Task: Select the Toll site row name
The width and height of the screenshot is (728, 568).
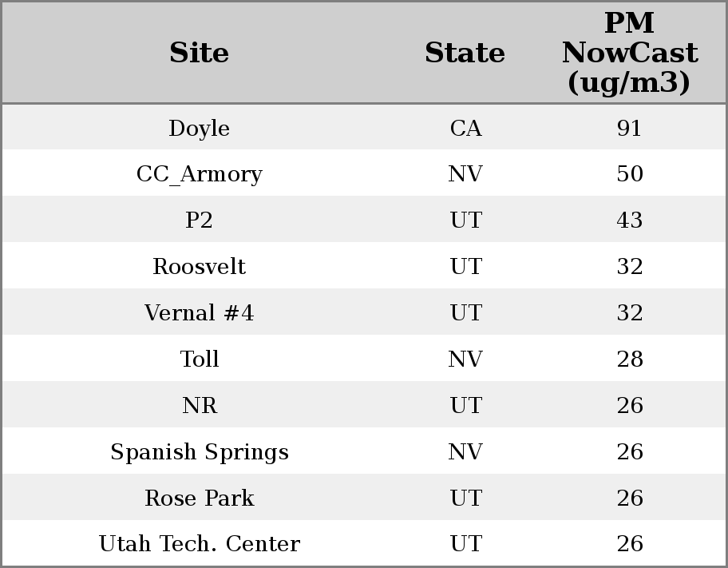Action: (x=200, y=359)
